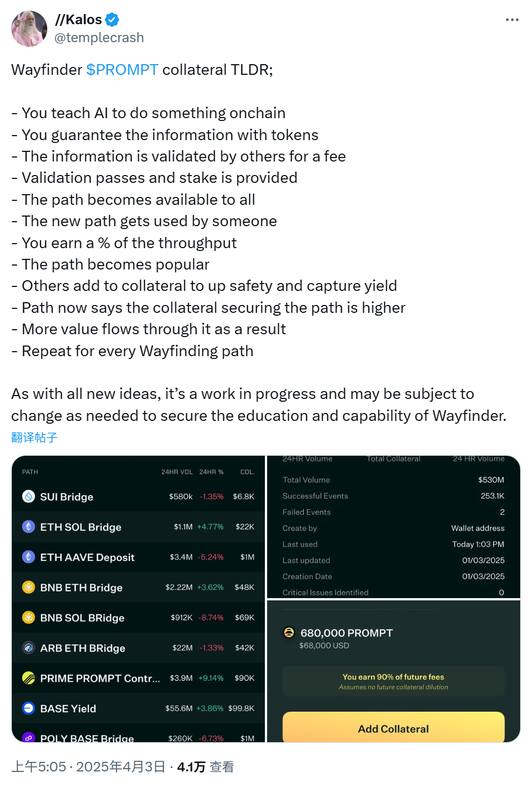Click the blue verified badge next to //Kalos
Screen dimensions: 532x790
pos(112,19)
